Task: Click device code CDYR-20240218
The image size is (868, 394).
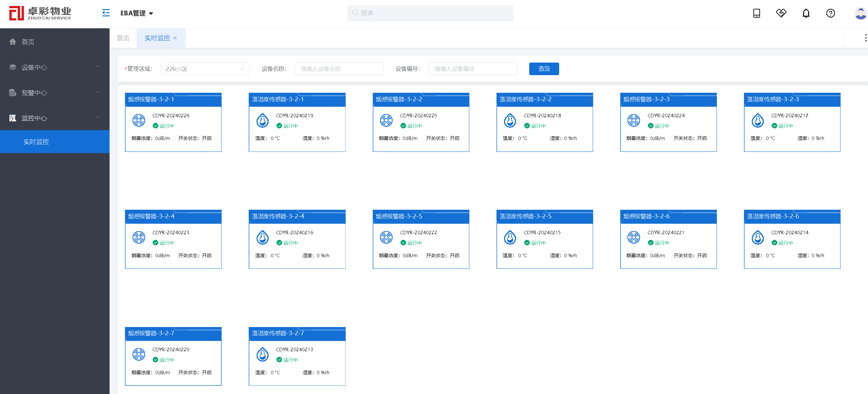Action: [542, 115]
